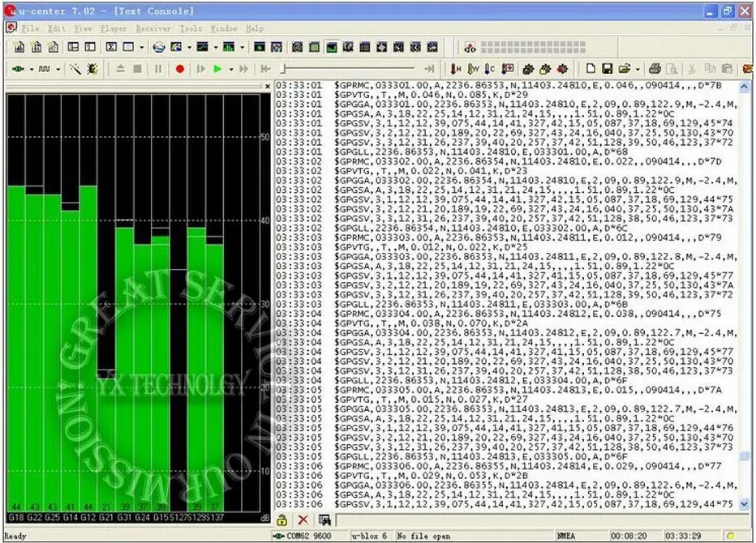Click the Open folder icon

click(x=625, y=69)
